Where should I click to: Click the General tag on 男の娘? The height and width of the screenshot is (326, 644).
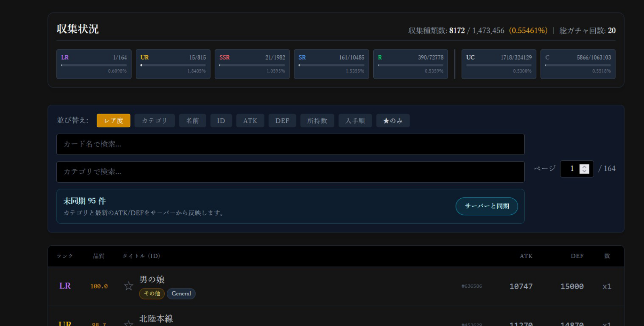181,294
